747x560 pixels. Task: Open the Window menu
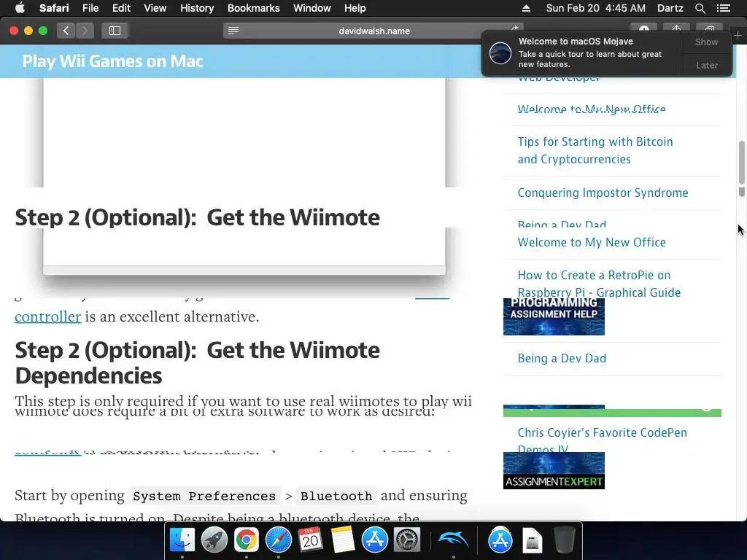pos(311,8)
